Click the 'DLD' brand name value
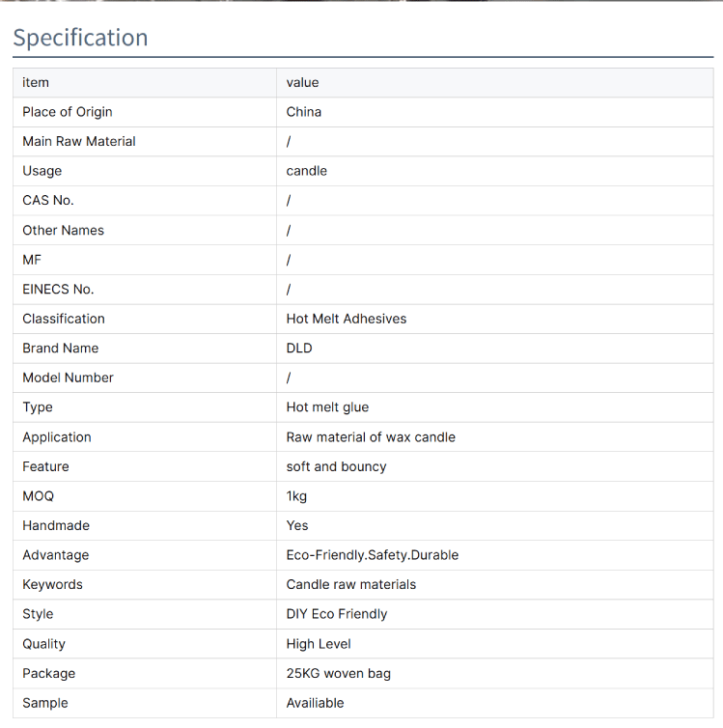 click(299, 348)
